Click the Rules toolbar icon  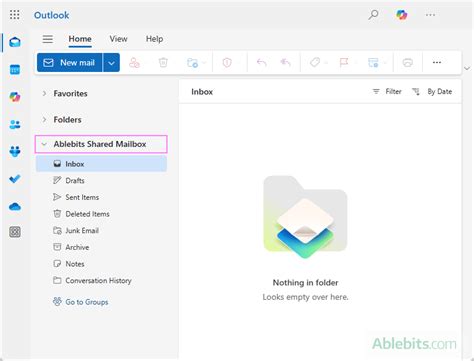(373, 62)
